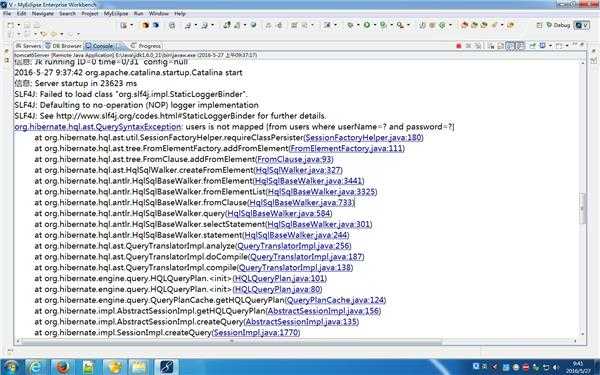Image resolution: width=600 pixels, height=375 pixels.
Task: Expand the Run button dropdown arrow
Action: pyautogui.click(x=375, y=25)
